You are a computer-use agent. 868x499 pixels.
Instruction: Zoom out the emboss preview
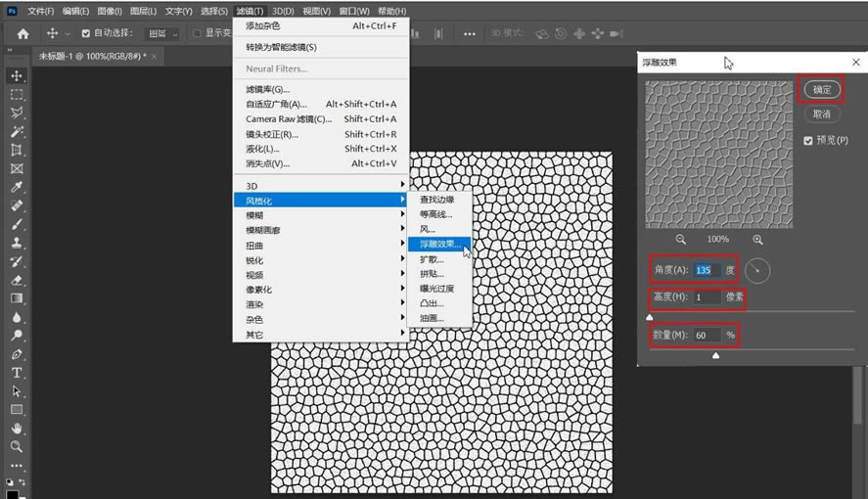[x=680, y=240]
